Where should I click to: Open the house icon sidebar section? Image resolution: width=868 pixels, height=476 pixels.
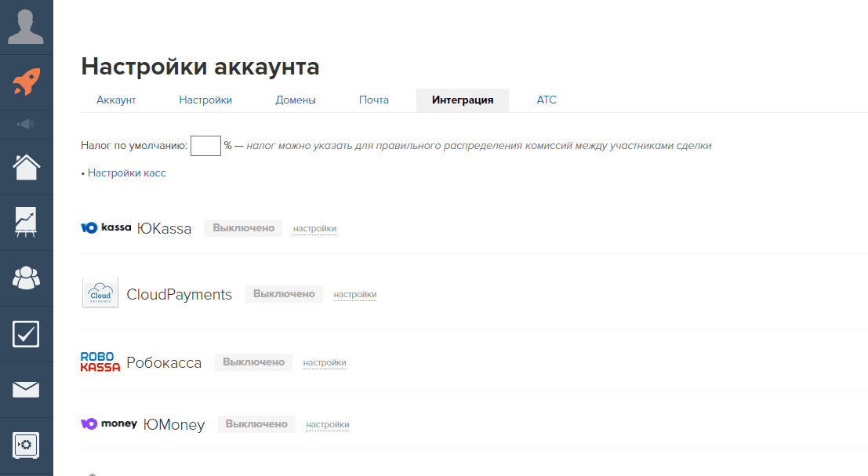point(26,166)
